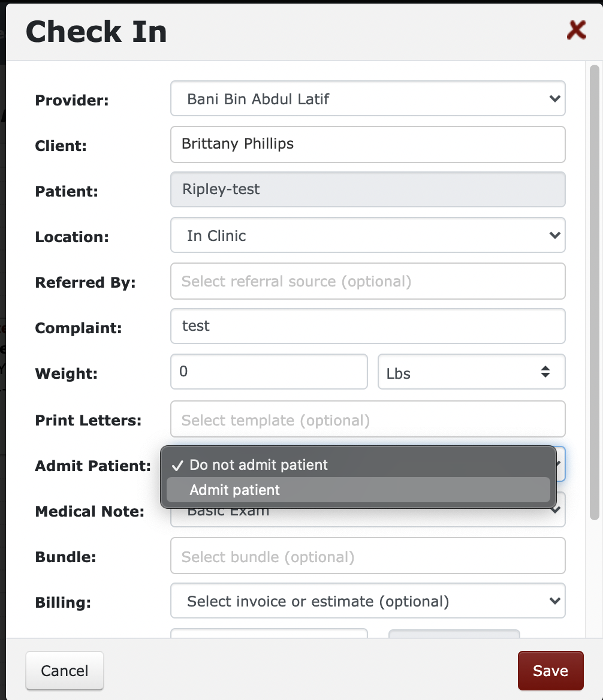Click the Location dropdown chevron icon
603x700 pixels.
554,236
